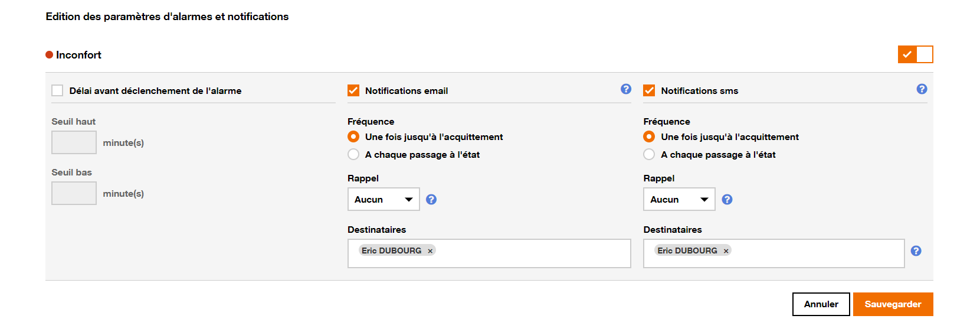Open the sms Rappel dropdown

click(679, 200)
